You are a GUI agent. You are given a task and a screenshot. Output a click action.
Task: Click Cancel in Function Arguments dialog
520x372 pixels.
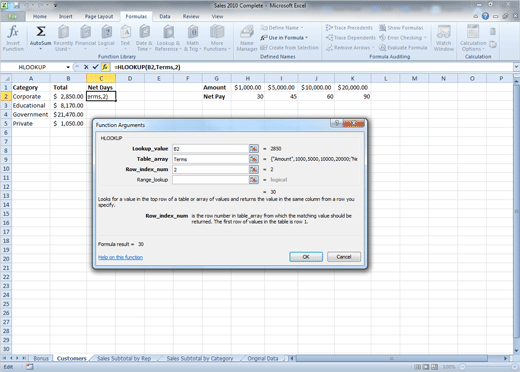click(x=344, y=257)
